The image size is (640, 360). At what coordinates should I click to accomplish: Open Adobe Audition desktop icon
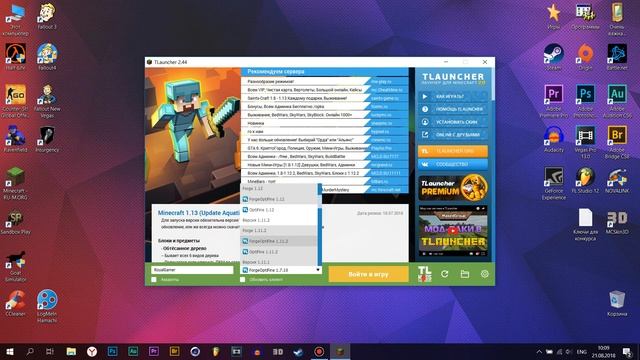[x=617, y=101]
